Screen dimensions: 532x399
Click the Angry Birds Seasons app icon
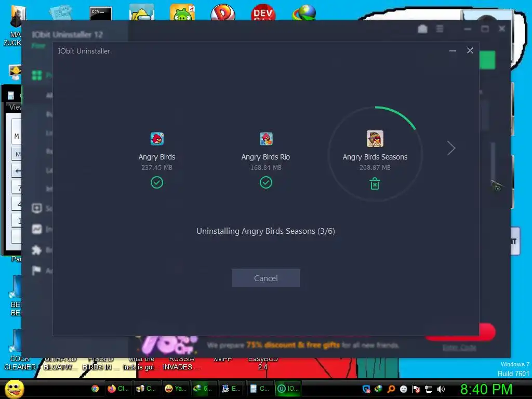[375, 138]
